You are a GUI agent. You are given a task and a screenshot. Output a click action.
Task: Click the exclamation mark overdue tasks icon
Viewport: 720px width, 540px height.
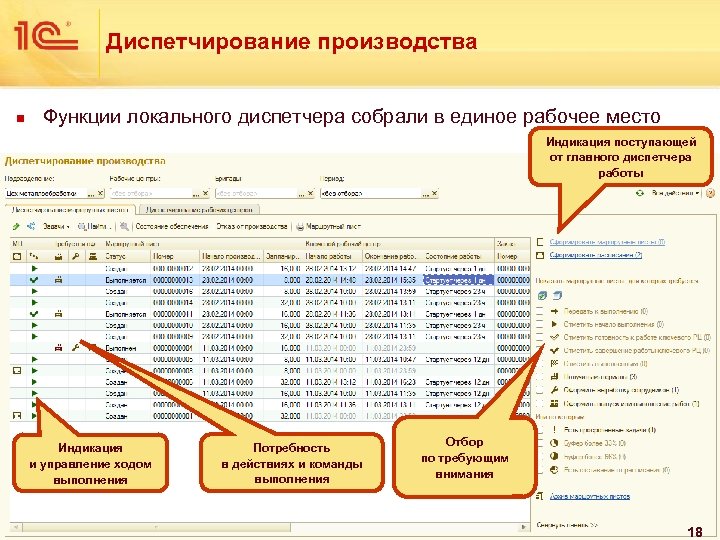(554, 430)
